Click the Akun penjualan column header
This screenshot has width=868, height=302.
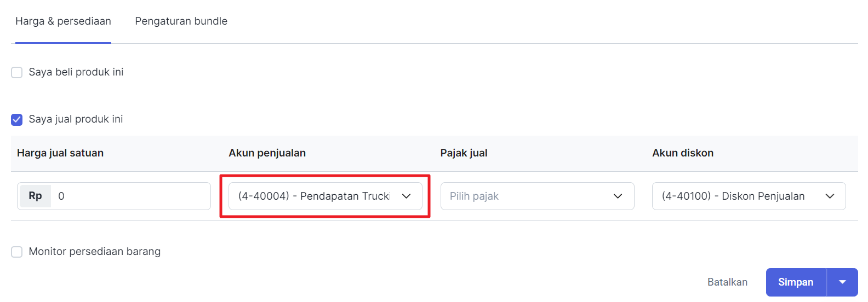[267, 153]
